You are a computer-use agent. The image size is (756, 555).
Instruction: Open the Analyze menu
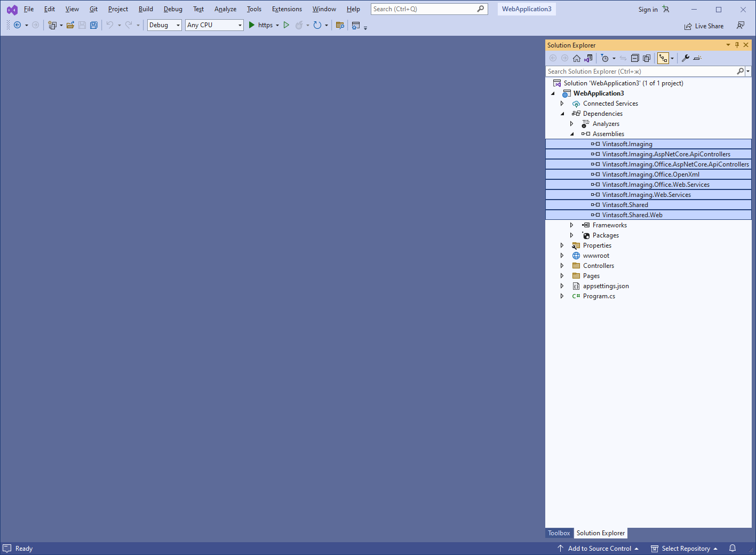click(x=225, y=9)
